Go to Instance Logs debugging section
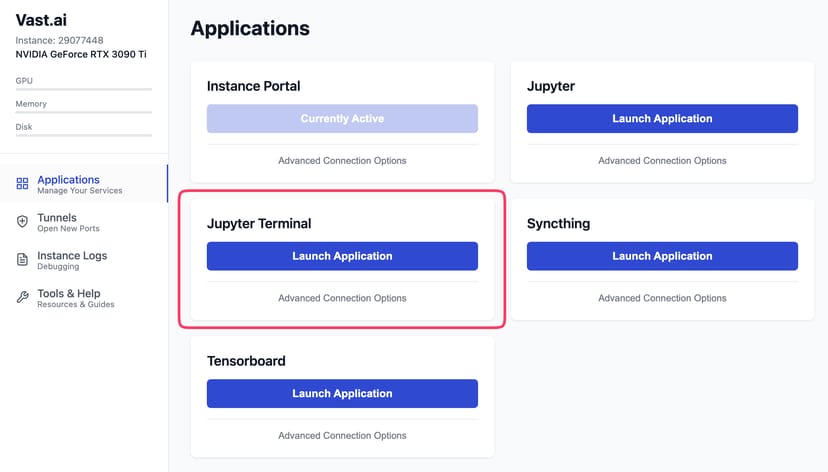828x472 pixels. click(x=72, y=256)
